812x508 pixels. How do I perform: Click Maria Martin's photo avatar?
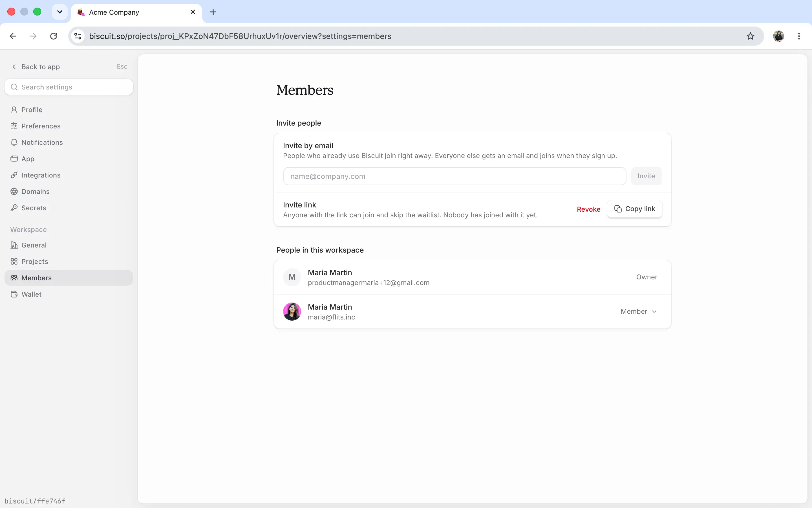pyautogui.click(x=292, y=312)
